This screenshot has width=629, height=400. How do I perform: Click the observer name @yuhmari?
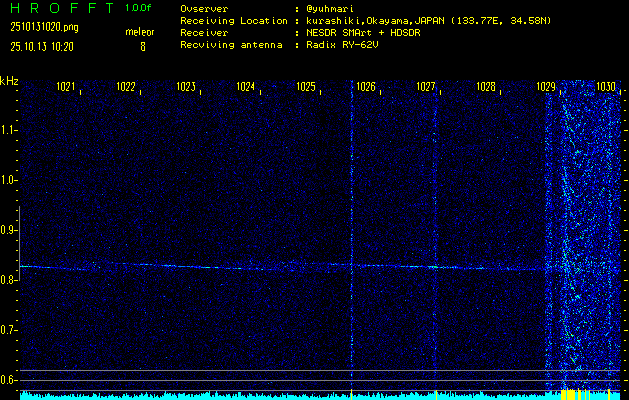point(330,9)
